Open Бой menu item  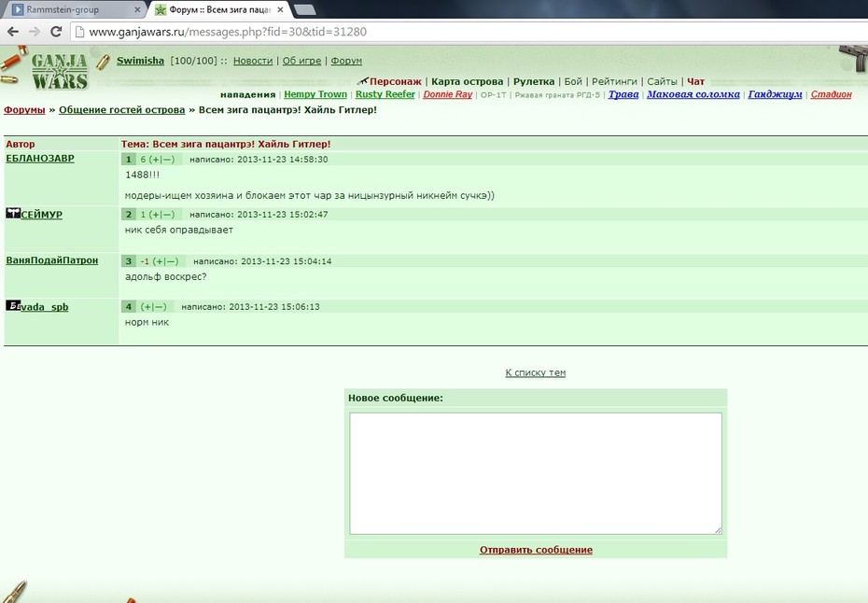point(573,81)
